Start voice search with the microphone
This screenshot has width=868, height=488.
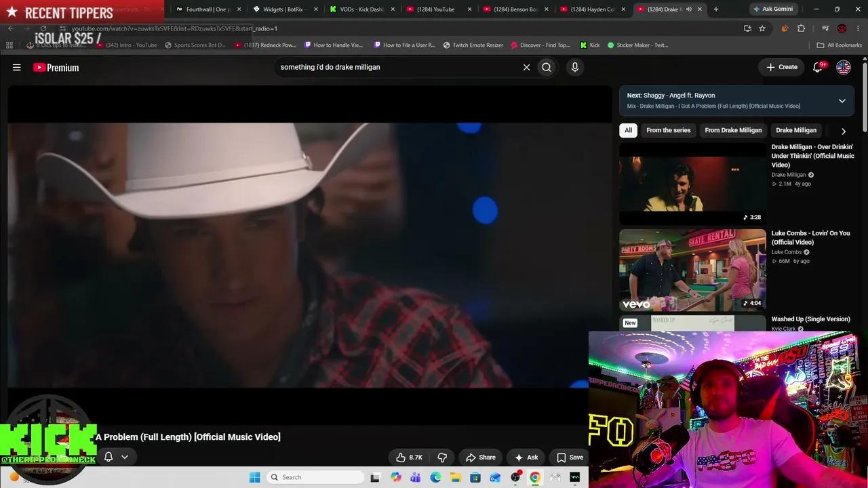coord(575,67)
